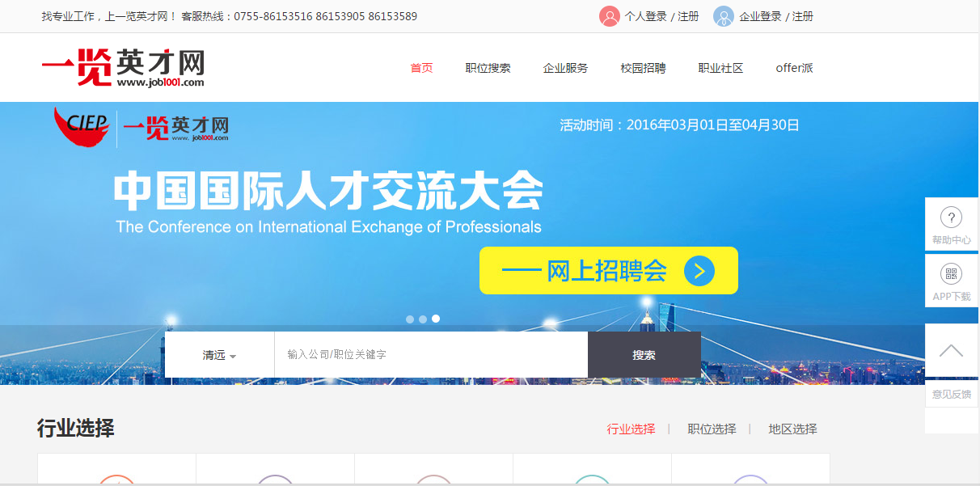The height and width of the screenshot is (486, 980).
Task: Click the 中国国际人才交流大会 banner headline
Action: 327,191
